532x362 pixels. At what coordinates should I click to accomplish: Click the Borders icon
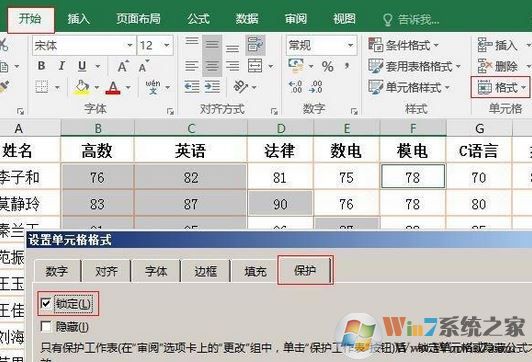[x=42, y=87]
